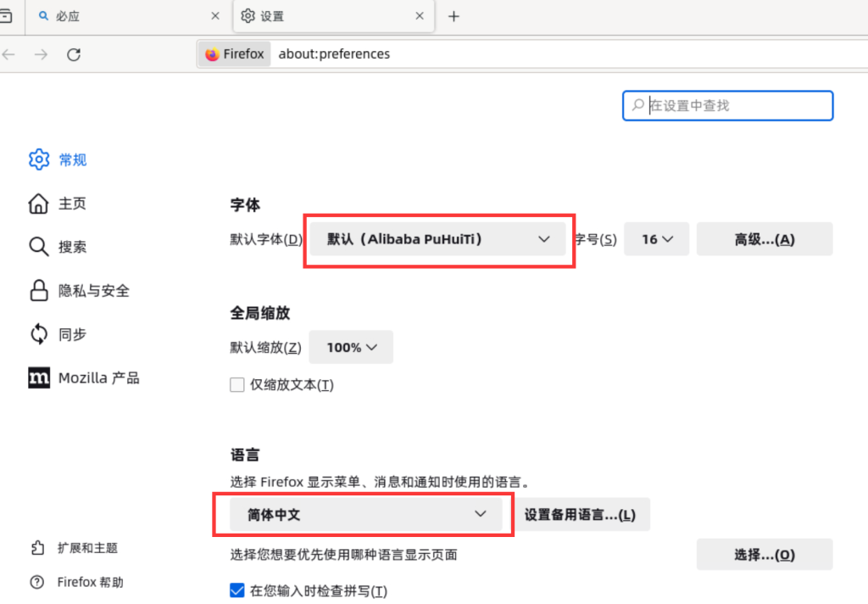868x604 pixels.
Task: Reload the page with the refresh icon
Action: (x=74, y=54)
